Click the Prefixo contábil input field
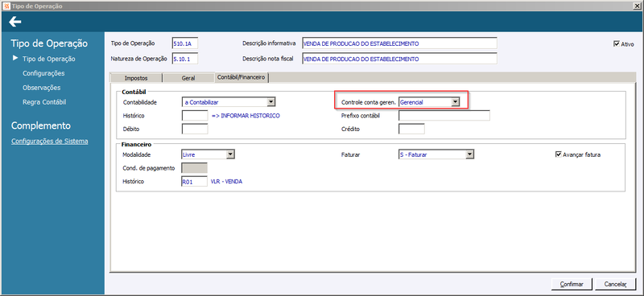 [444, 116]
